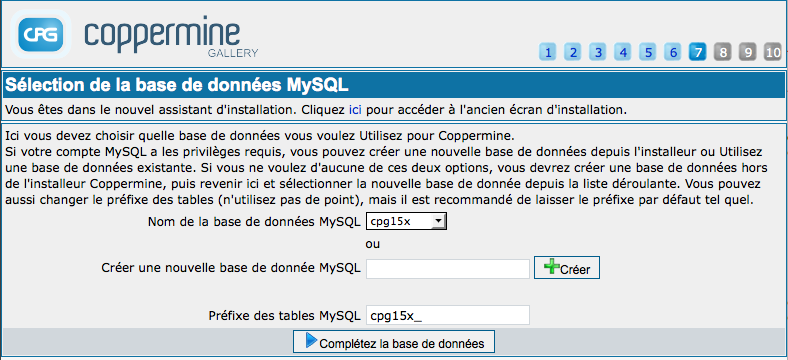Viewport: 788px width, 360px height.
Task: Click the current step 7 badge
Action: pos(698,52)
